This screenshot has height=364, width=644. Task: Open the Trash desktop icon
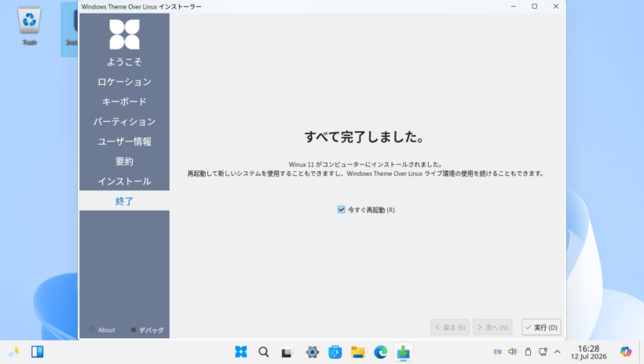[x=29, y=25]
